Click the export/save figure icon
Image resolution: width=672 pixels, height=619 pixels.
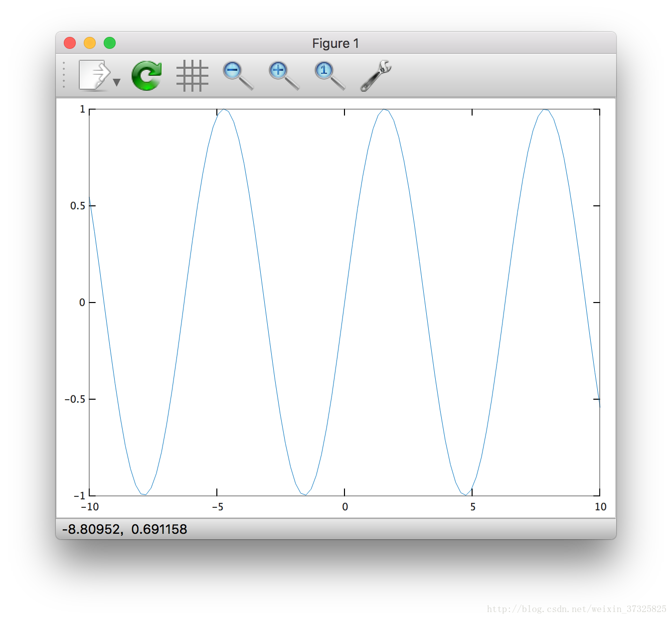click(x=94, y=75)
